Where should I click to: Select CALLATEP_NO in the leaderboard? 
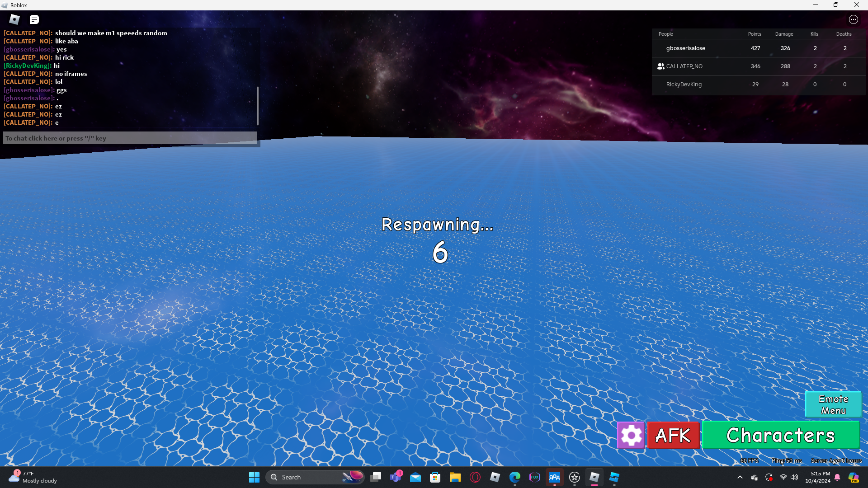[x=684, y=66]
